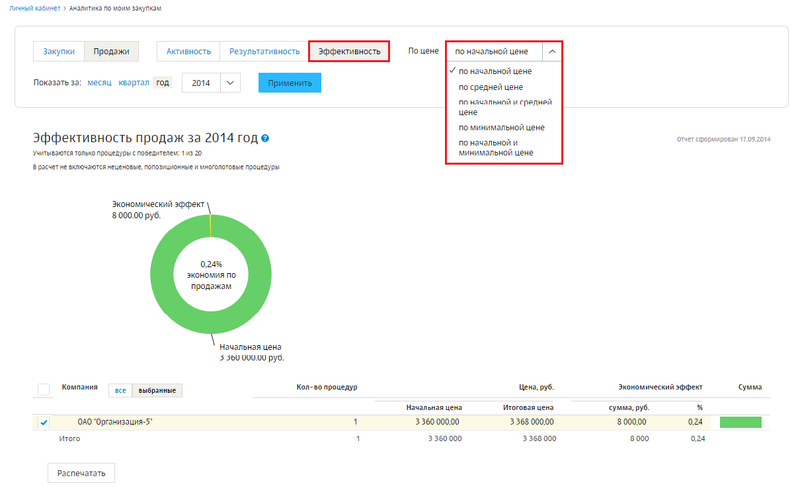Open the Личный кабинет breadcrumb link
The image size is (800, 494).
(x=33, y=8)
